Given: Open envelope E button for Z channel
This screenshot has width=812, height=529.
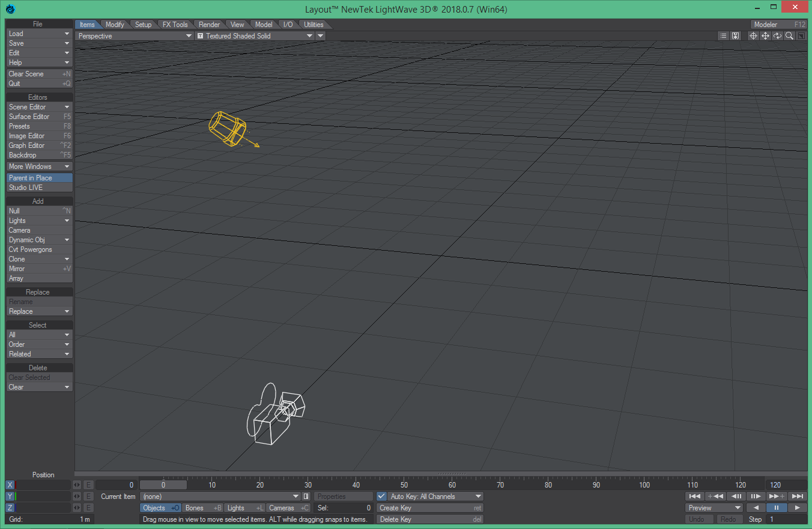Looking at the screenshot, I should point(88,508).
